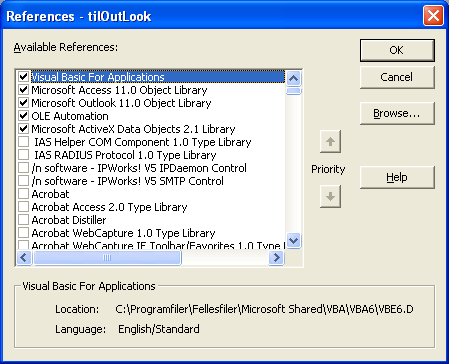Tick Acrobat WebCapture 1.0 Type Library checkbox
This screenshot has width=449, height=364.
tap(23, 233)
